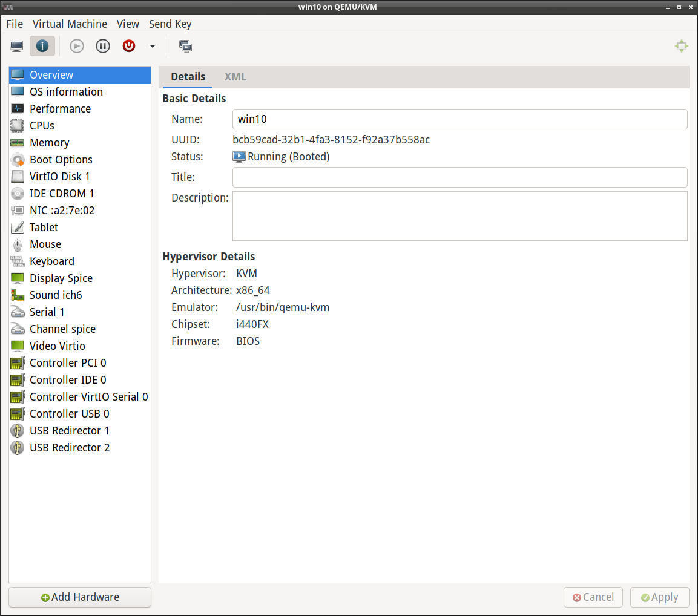This screenshot has height=616, width=698.
Task: Select Sound ich6 device
Action: tap(80, 295)
